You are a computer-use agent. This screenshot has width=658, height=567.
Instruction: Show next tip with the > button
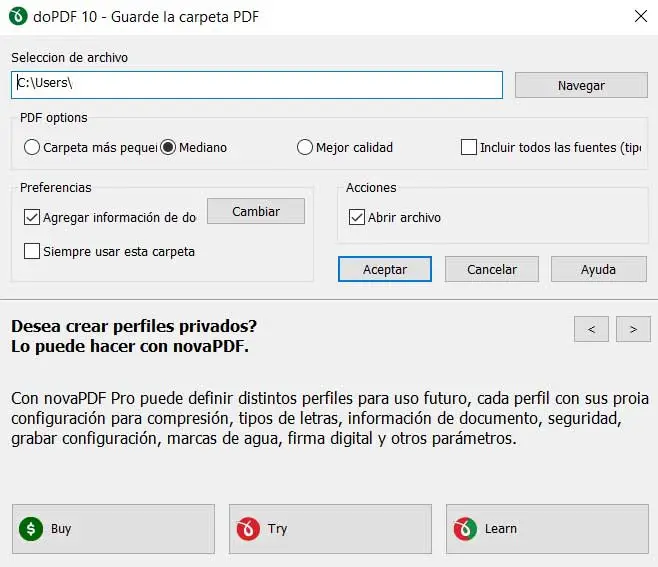coord(633,329)
